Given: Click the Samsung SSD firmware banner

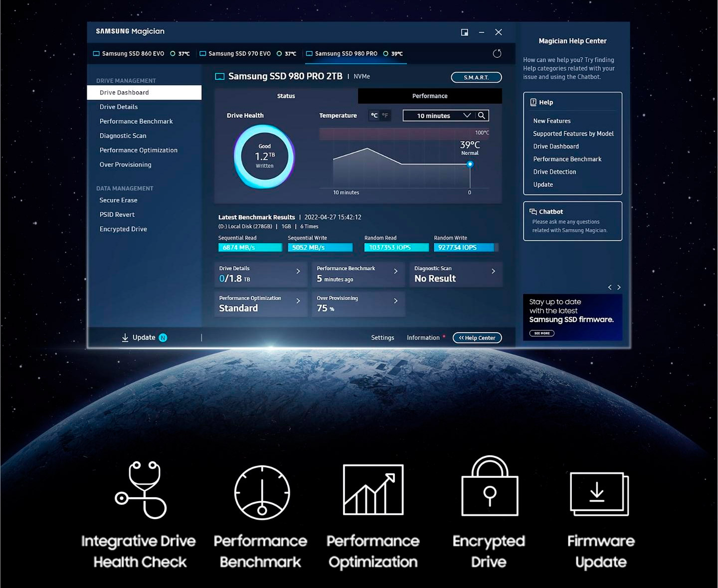Looking at the screenshot, I should tap(572, 317).
